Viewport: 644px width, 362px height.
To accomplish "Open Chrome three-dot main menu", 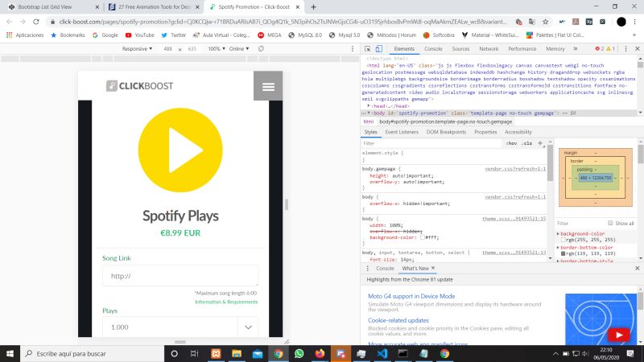I will [635, 22].
